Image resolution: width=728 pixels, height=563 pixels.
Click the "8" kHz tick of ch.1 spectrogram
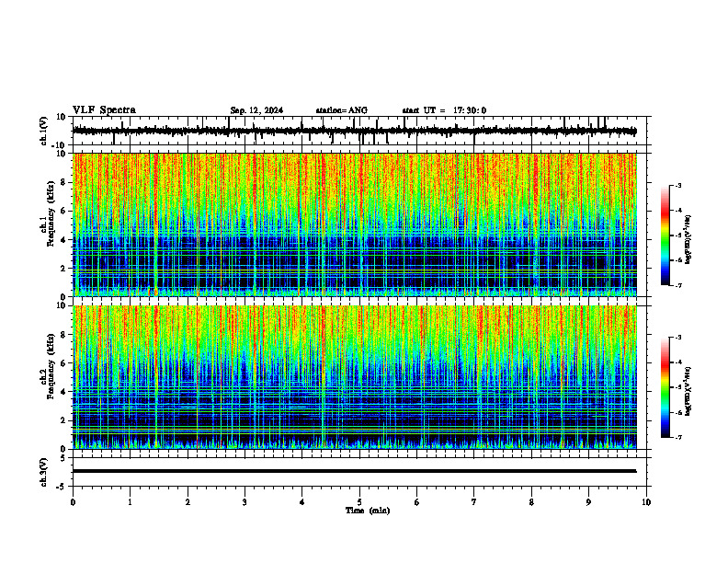[64, 182]
